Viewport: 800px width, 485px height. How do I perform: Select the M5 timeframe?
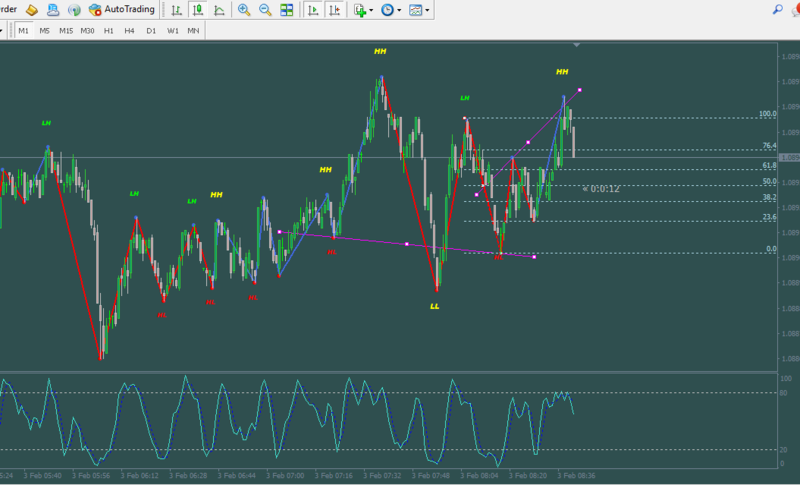44,31
